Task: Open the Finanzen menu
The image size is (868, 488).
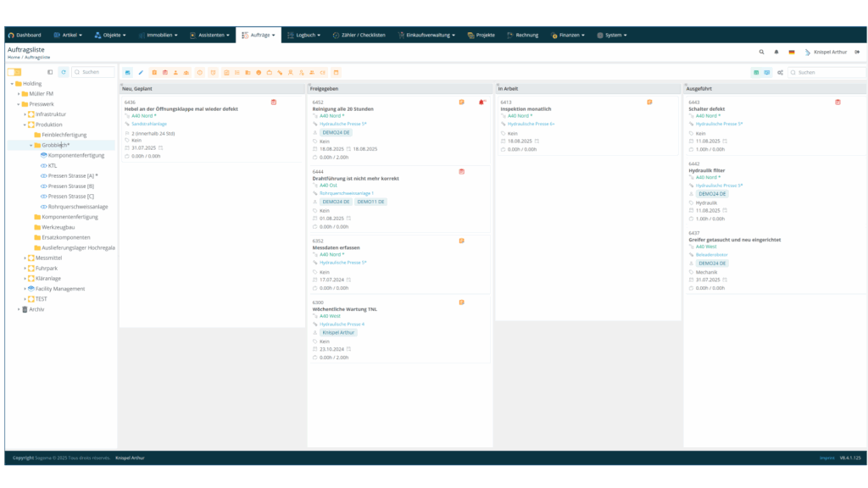Action: (568, 35)
